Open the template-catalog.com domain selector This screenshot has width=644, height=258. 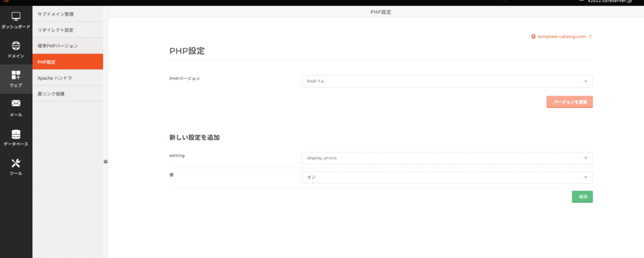(562, 36)
